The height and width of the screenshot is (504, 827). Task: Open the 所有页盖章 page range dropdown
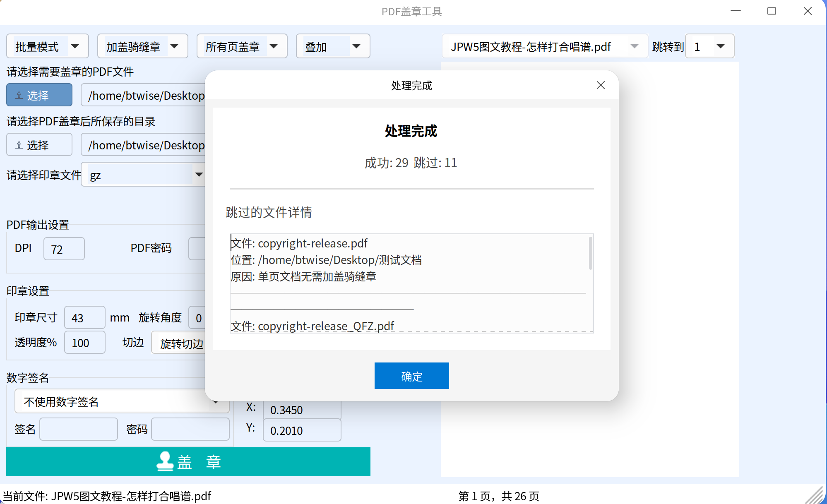[242, 46]
